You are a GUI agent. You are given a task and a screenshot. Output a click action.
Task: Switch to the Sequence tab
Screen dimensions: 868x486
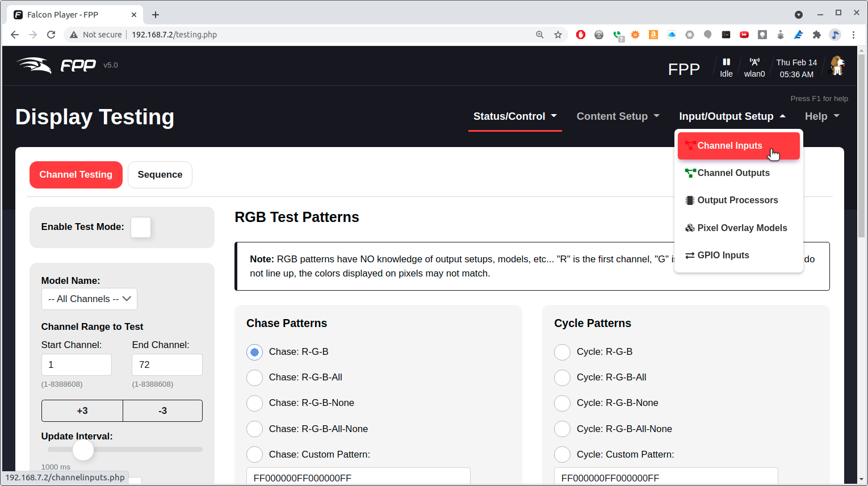coord(160,175)
